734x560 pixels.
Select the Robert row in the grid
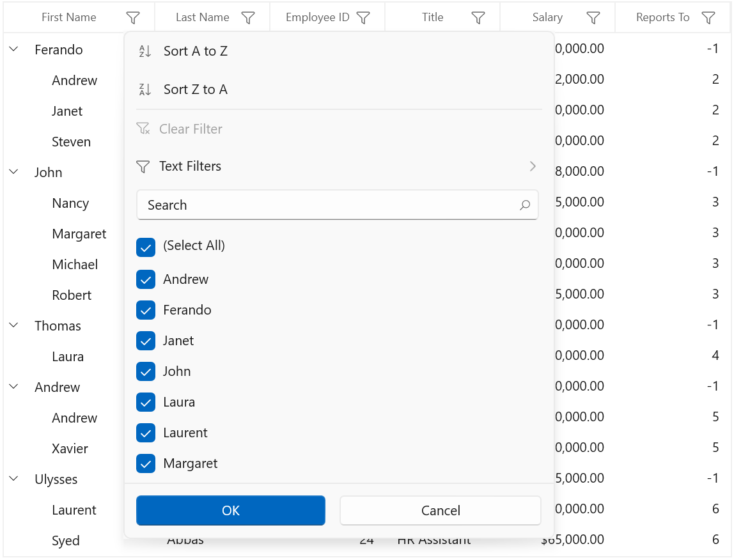point(72,295)
